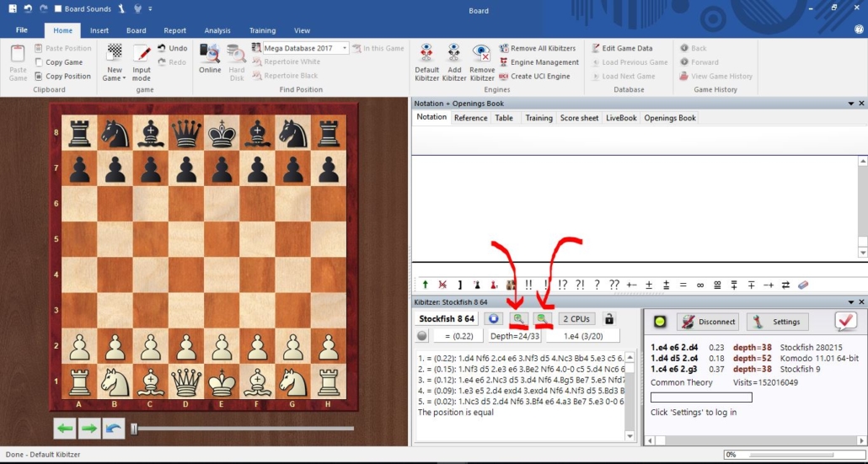Viewport: 868px width, 464px height.
Task: Click the 2 CPUs button
Action: [x=576, y=319]
